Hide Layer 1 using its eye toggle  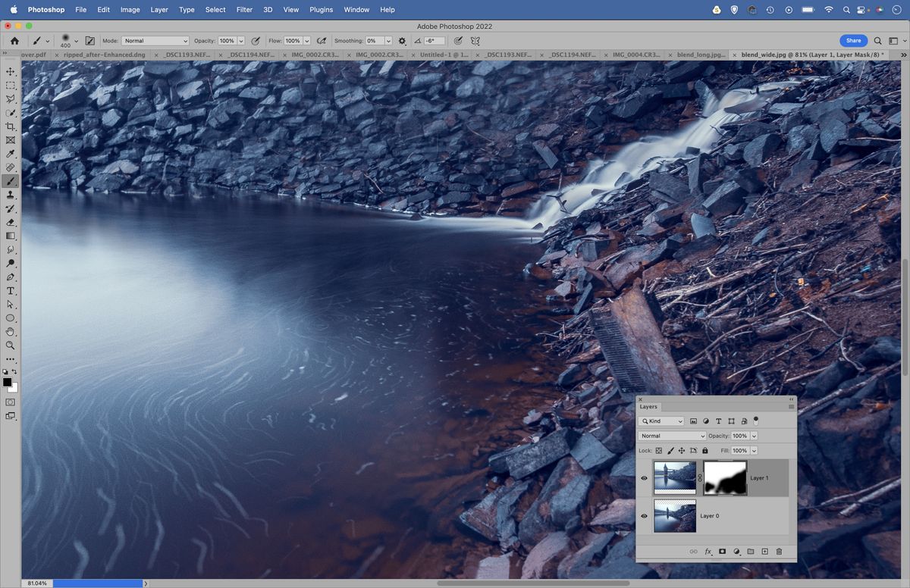644,478
